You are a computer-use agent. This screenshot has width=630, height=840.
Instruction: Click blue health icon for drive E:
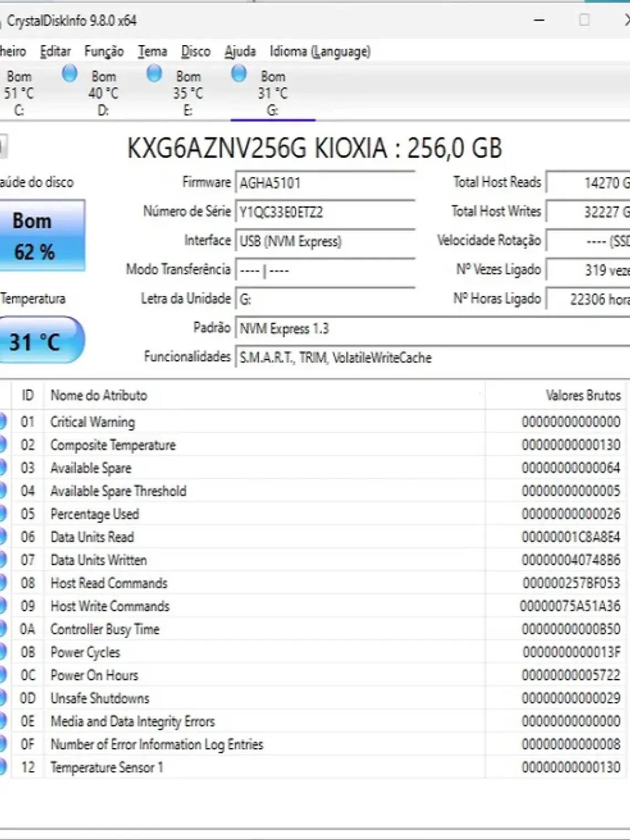(154, 73)
